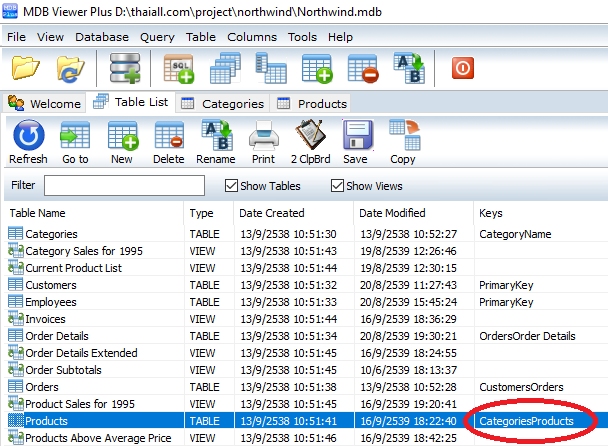
Task: Click the red power exit icon
Action: pyautogui.click(x=463, y=69)
